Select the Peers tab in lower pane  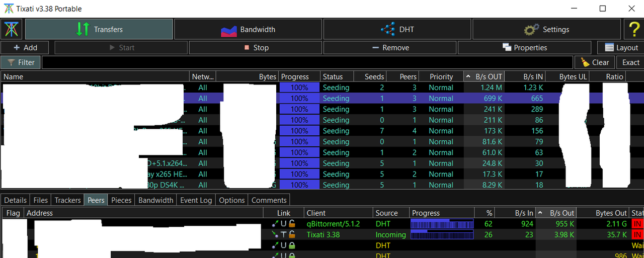point(96,200)
